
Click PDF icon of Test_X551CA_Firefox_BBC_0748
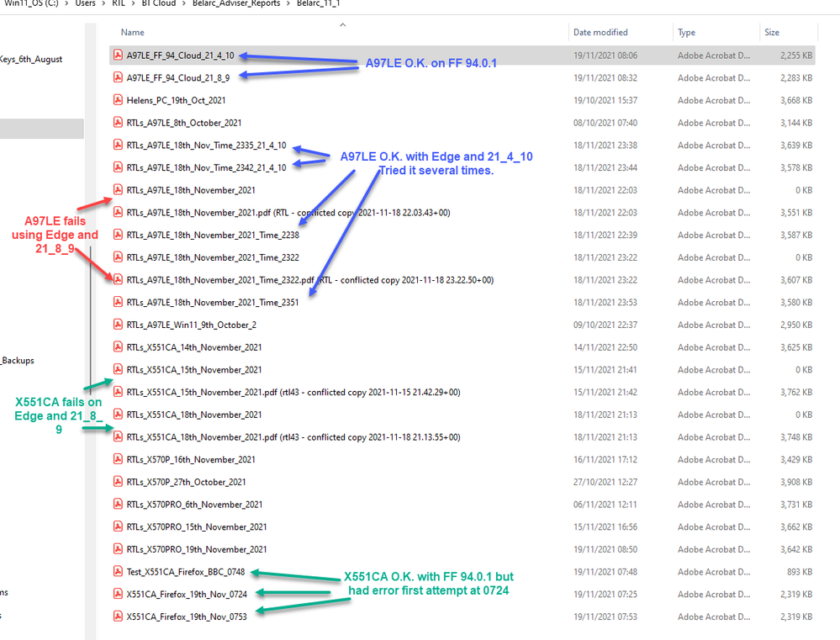tap(119, 572)
